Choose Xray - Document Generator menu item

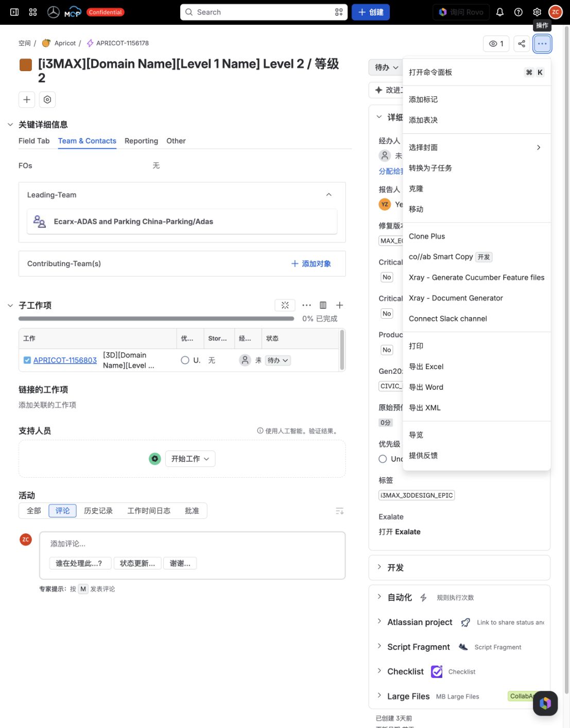(x=477, y=298)
